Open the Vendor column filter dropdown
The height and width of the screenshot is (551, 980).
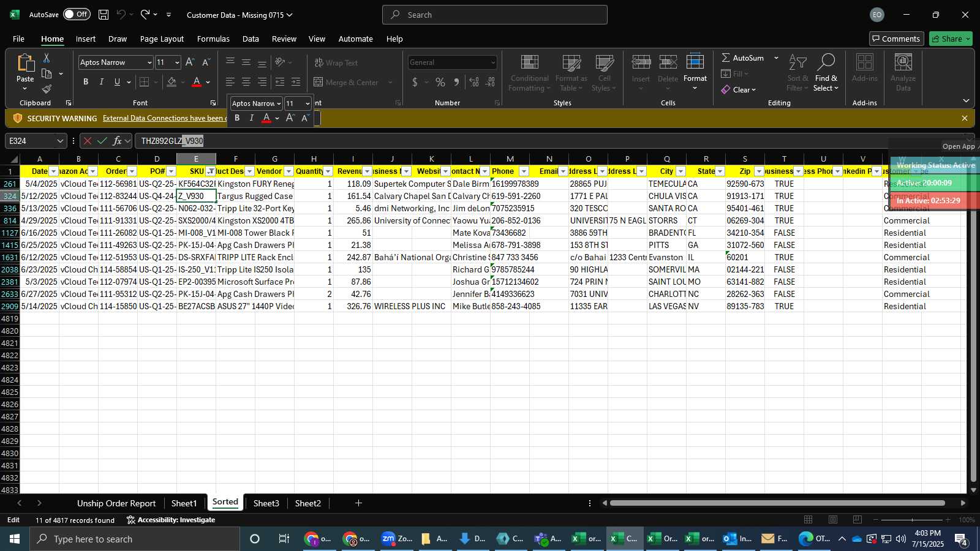pyautogui.click(x=288, y=171)
